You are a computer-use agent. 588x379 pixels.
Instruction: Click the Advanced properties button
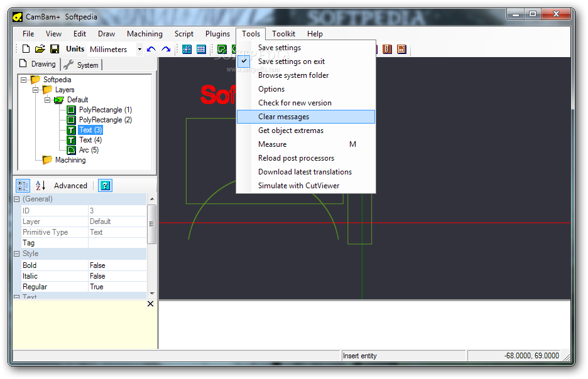pyautogui.click(x=70, y=185)
